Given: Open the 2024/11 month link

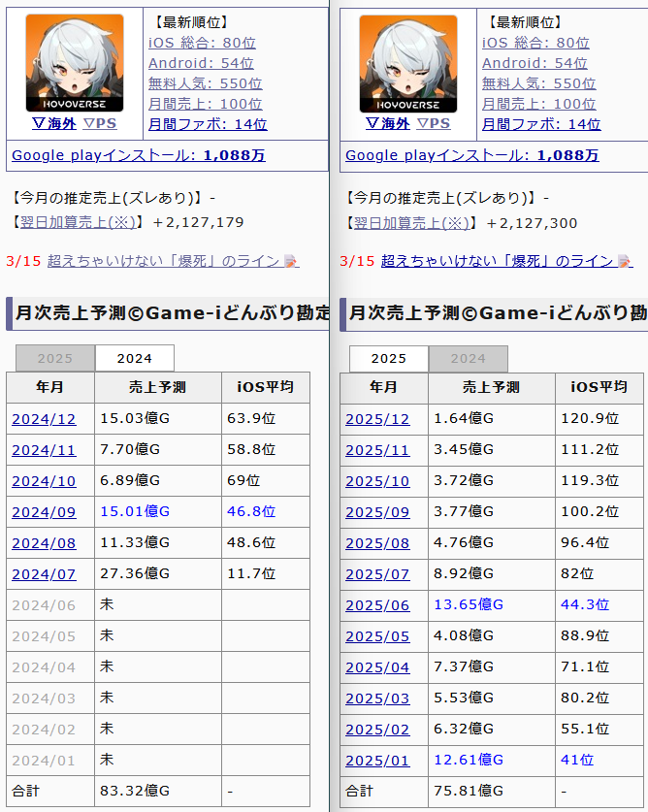Looking at the screenshot, I should point(44,450).
